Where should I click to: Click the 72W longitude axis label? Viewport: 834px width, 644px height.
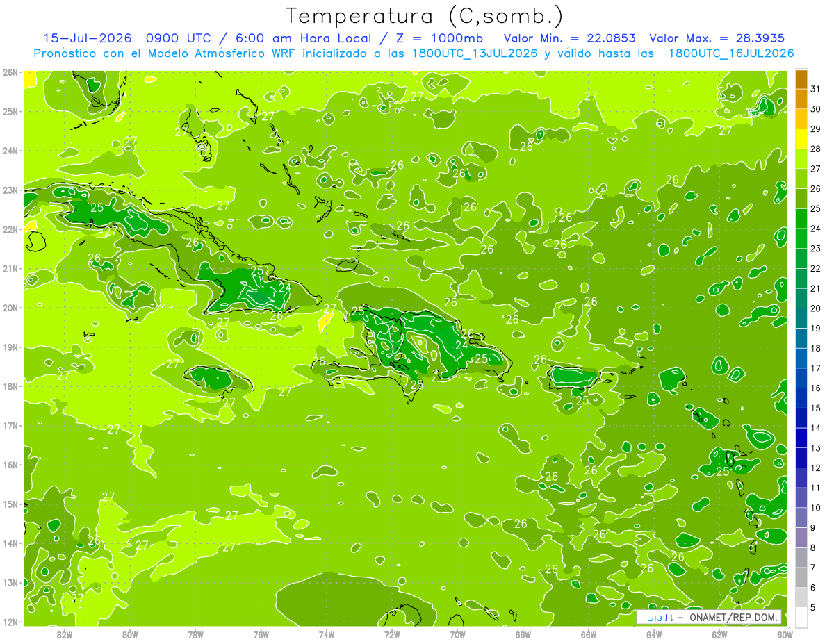click(392, 635)
